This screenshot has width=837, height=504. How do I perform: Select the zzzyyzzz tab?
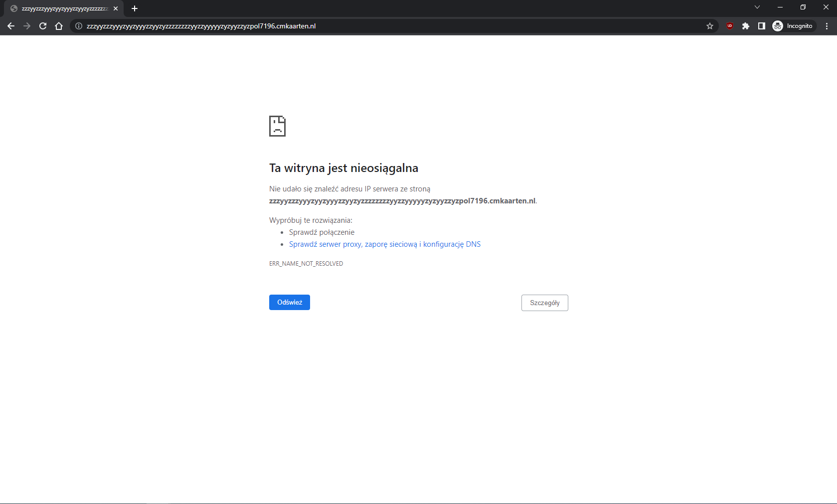64,8
